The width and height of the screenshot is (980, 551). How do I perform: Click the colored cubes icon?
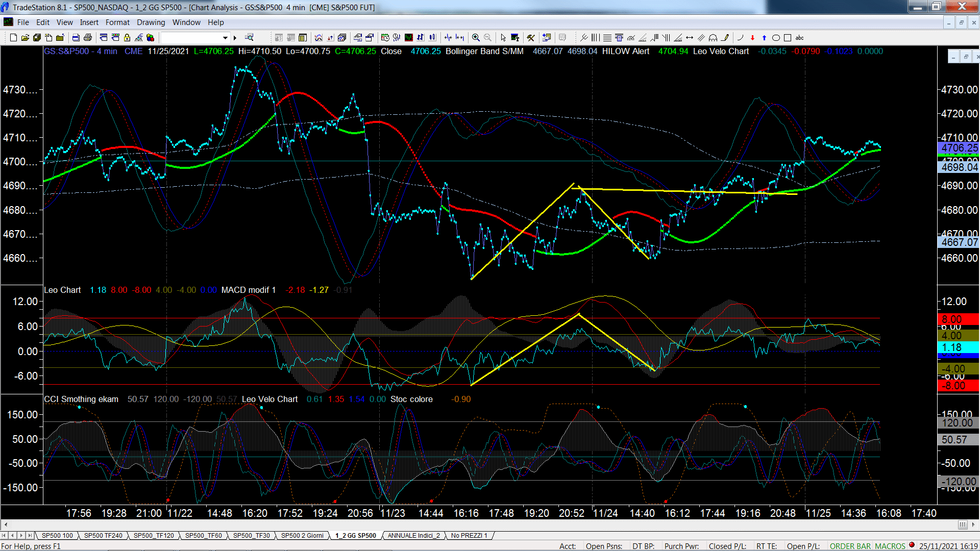(150, 38)
